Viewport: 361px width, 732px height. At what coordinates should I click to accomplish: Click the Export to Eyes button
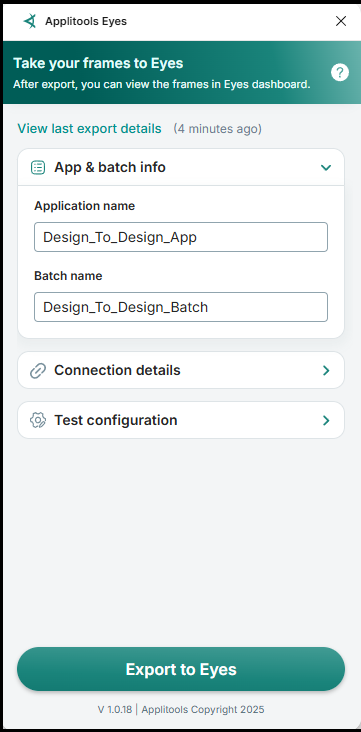181,669
